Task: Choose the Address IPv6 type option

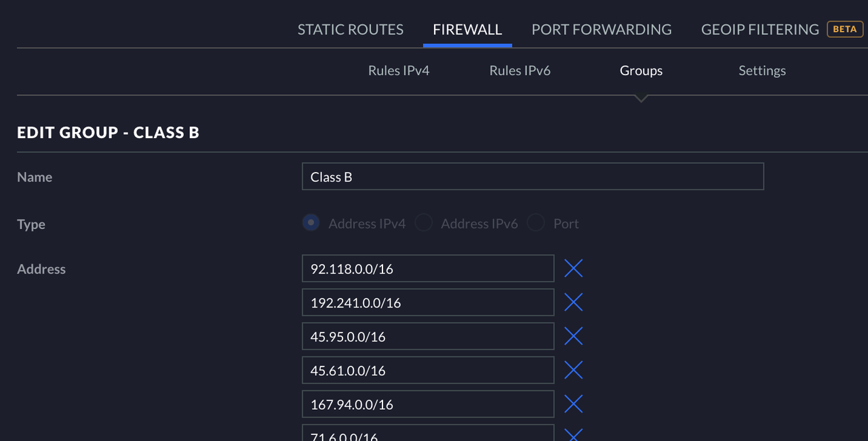Action: (x=424, y=223)
